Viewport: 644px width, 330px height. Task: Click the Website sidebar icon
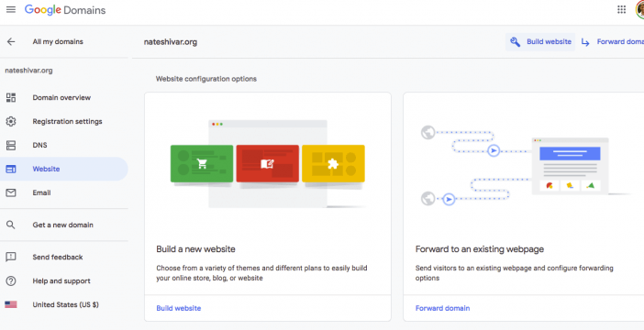click(11, 169)
